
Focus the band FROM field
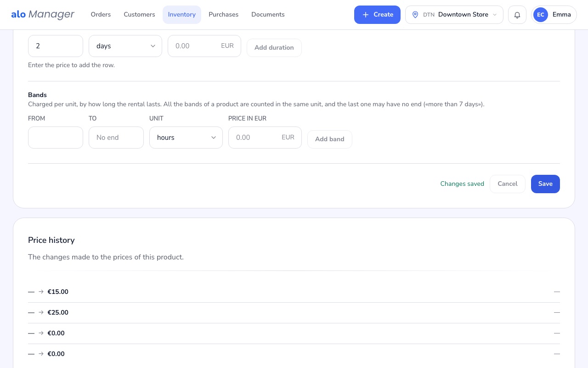56,138
